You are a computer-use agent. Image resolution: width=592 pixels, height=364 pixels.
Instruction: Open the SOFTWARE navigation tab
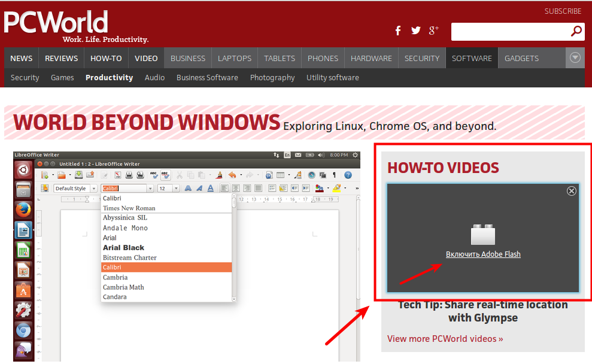pos(472,58)
